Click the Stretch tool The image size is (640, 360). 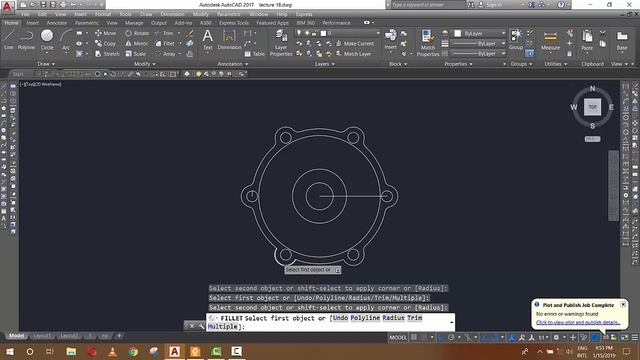pyautogui.click(x=107, y=53)
